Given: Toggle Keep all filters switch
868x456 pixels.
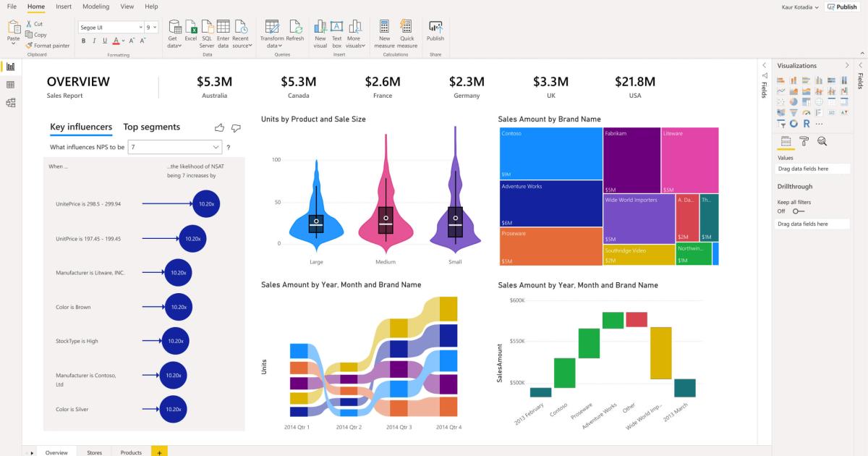Looking at the screenshot, I should pos(799,211).
